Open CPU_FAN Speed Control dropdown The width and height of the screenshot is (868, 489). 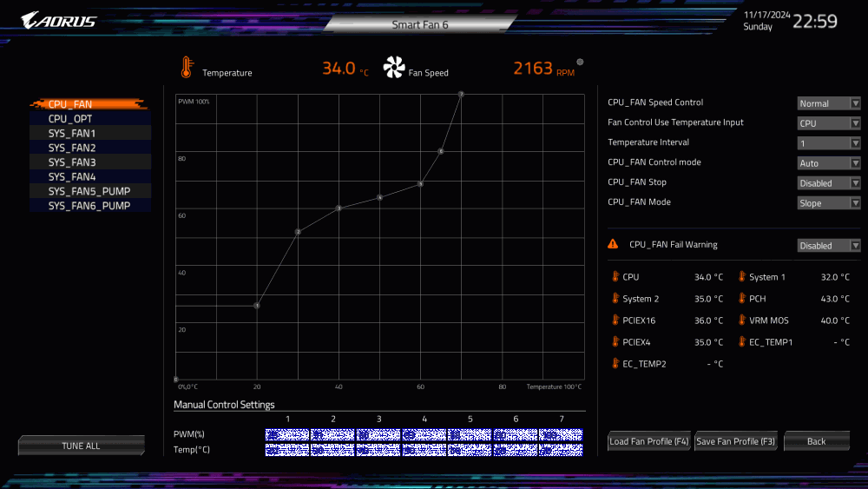coord(829,103)
